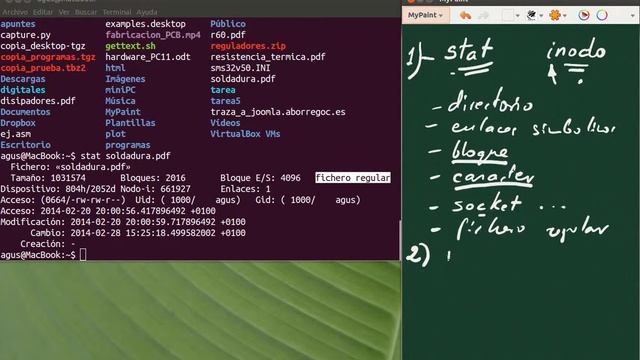Viewport: 640px width, 360px height.
Task: Click the orange brush settings gear icon
Action: point(555,16)
